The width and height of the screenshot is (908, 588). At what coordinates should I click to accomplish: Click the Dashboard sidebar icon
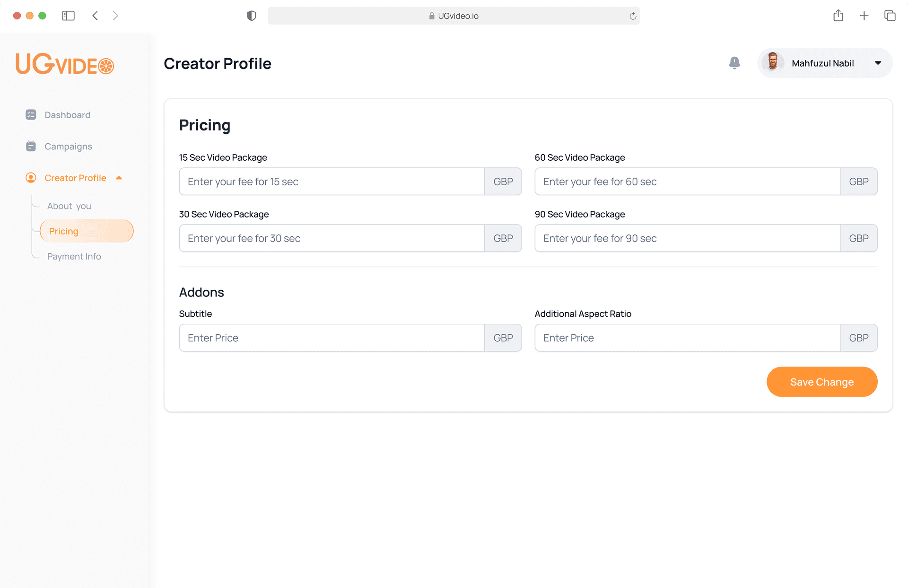click(31, 115)
